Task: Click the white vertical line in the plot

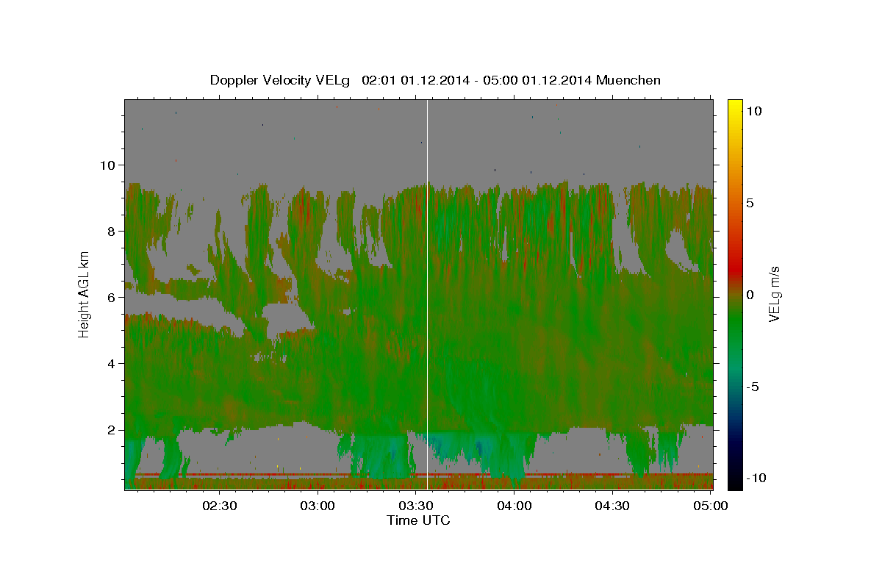Action: [427, 294]
